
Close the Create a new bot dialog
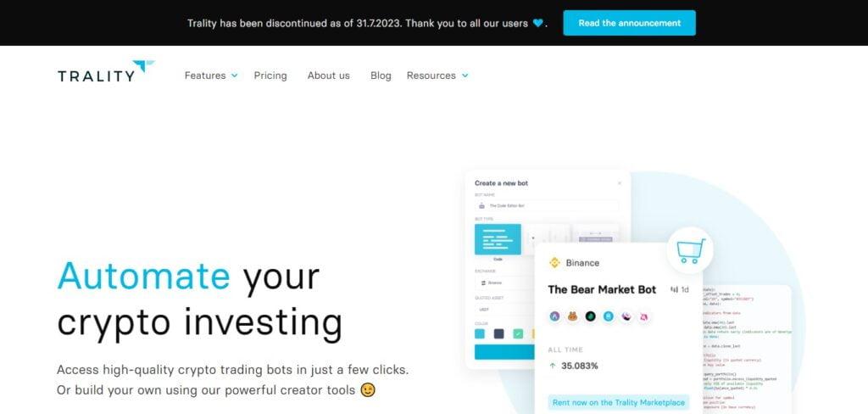tap(620, 183)
